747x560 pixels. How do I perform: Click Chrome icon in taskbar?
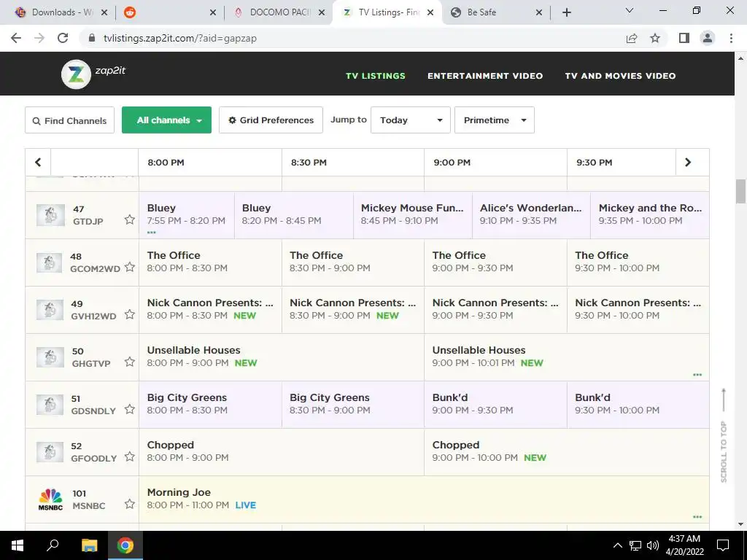tap(125, 545)
